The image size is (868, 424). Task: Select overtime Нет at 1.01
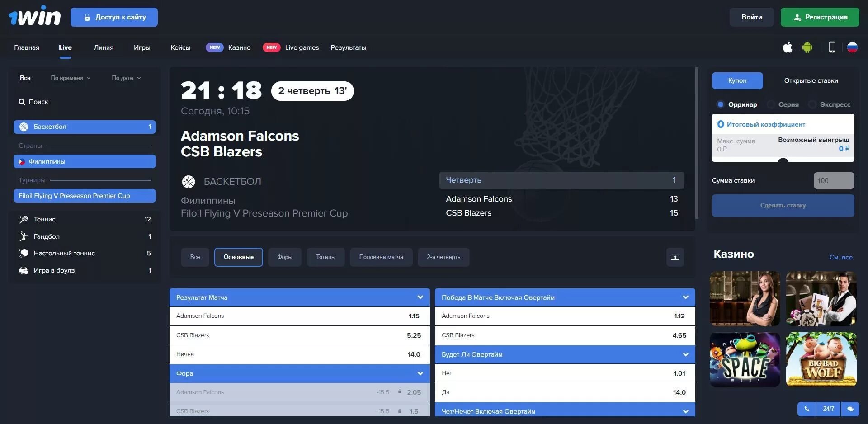pyautogui.click(x=565, y=373)
